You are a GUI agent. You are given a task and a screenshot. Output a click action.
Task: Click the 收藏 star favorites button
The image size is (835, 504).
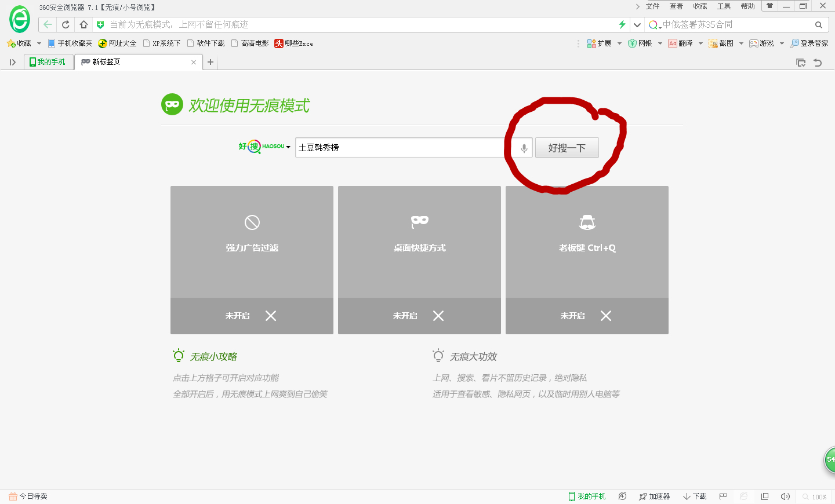tap(19, 43)
